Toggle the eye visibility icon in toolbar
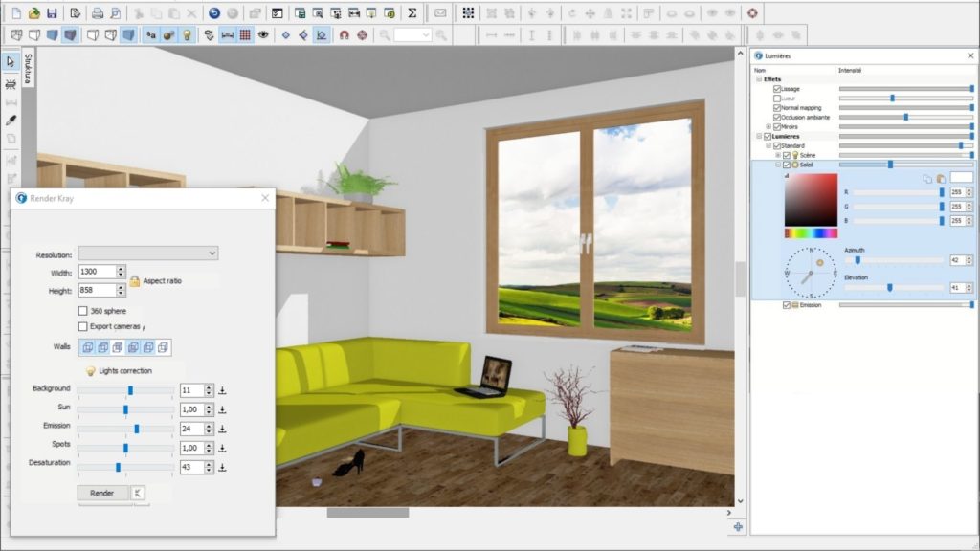The image size is (980, 551). 262,34
